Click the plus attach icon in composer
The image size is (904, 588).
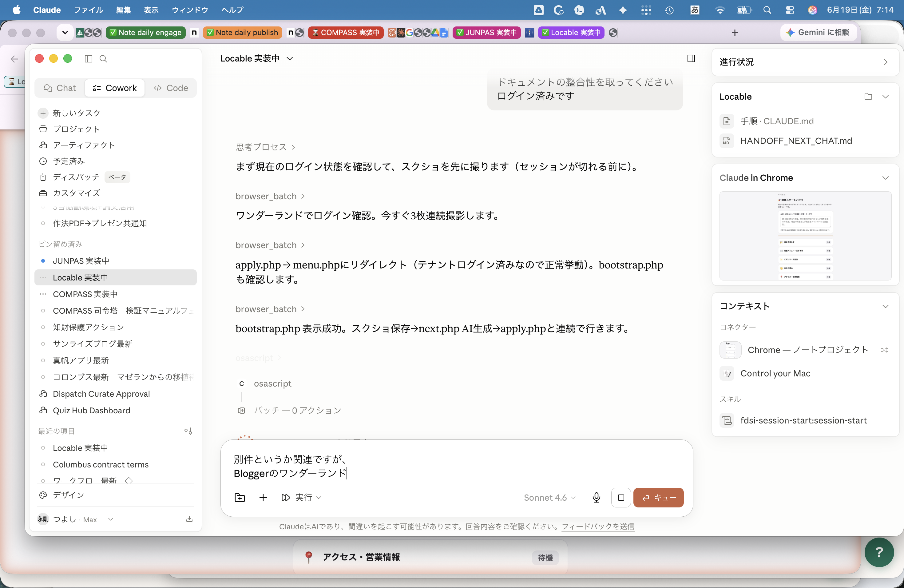(263, 498)
